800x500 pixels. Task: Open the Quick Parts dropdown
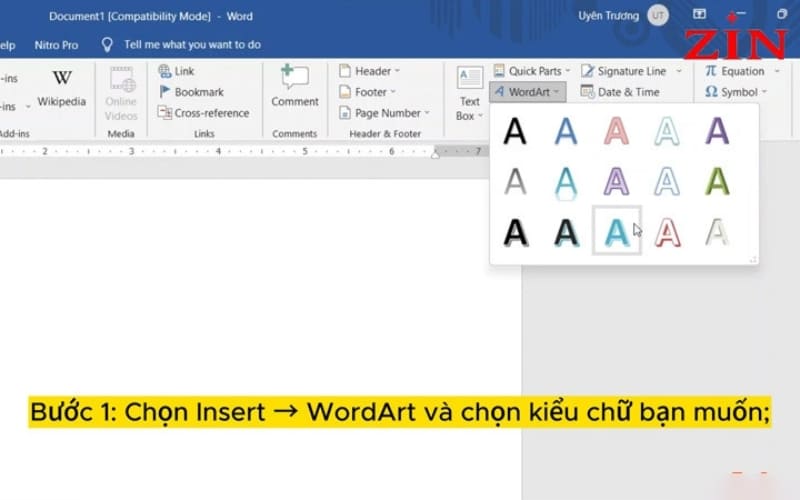tap(532, 71)
